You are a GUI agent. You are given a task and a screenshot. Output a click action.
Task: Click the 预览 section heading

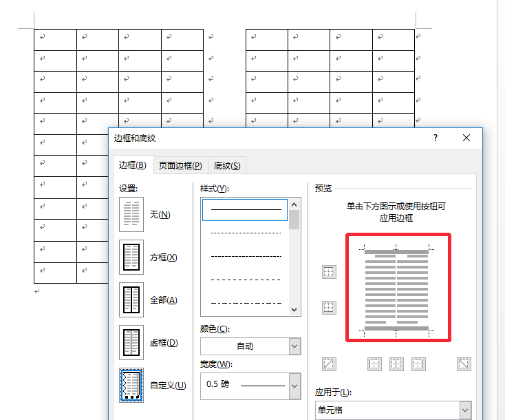click(x=323, y=188)
